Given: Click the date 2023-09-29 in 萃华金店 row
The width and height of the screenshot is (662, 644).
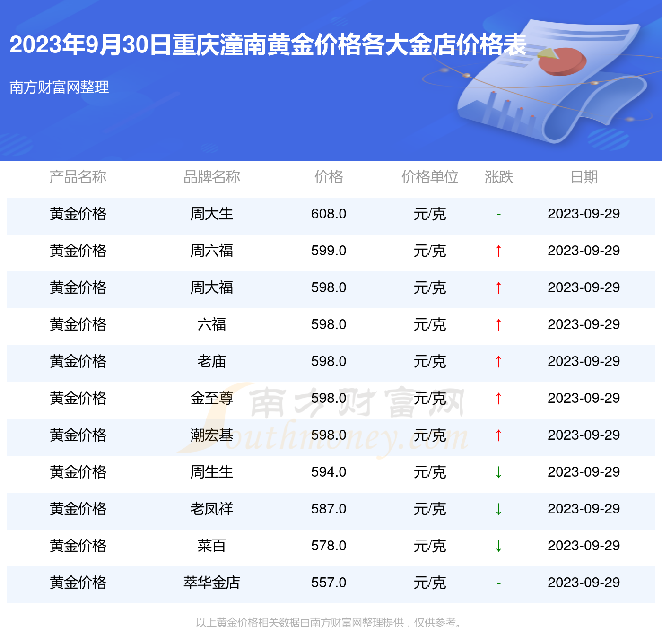Looking at the screenshot, I should point(584,583).
